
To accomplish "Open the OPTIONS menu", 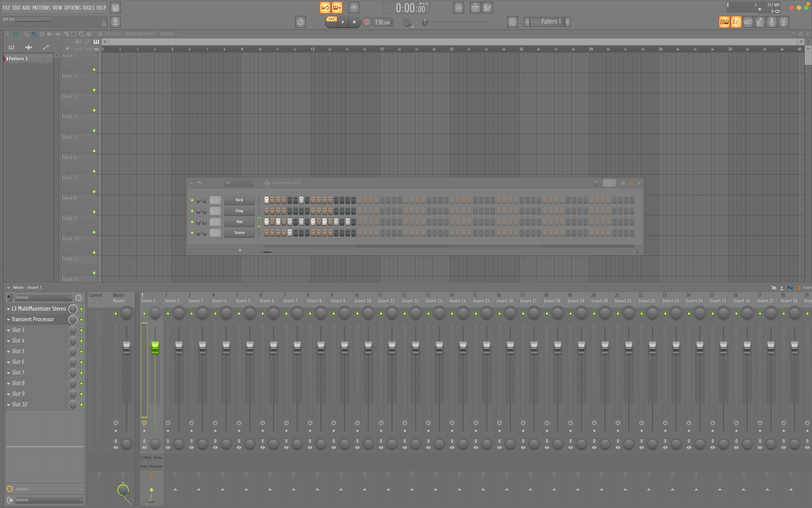I will click(72, 8).
